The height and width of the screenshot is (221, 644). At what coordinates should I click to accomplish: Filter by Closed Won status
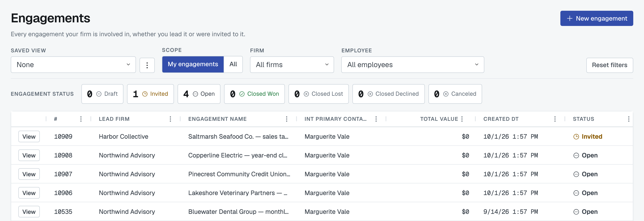[x=254, y=94]
